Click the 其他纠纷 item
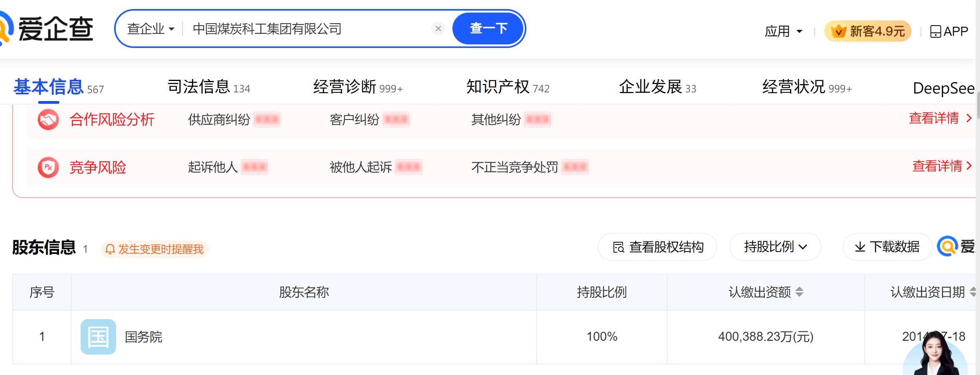The width and height of the screenshot is (980, 375). click(511, 119)
